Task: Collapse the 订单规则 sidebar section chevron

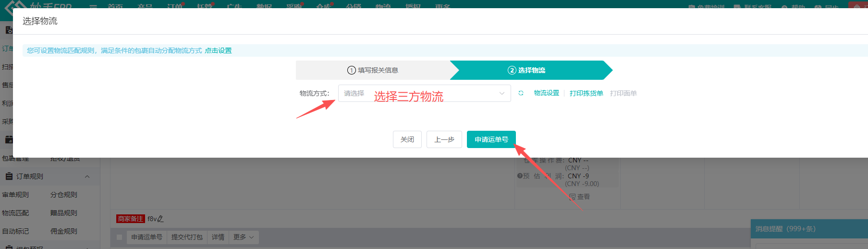Action: tap(87, 176)
